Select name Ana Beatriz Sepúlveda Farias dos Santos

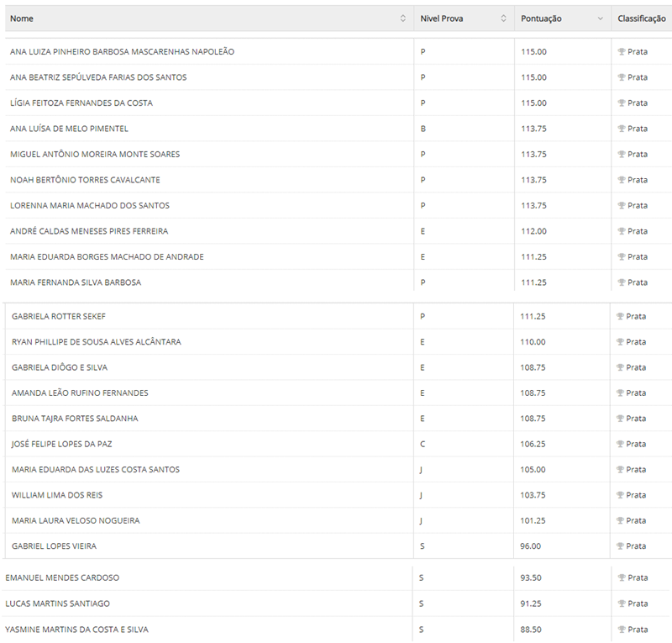pyautogui.click(x=98, y=77)
